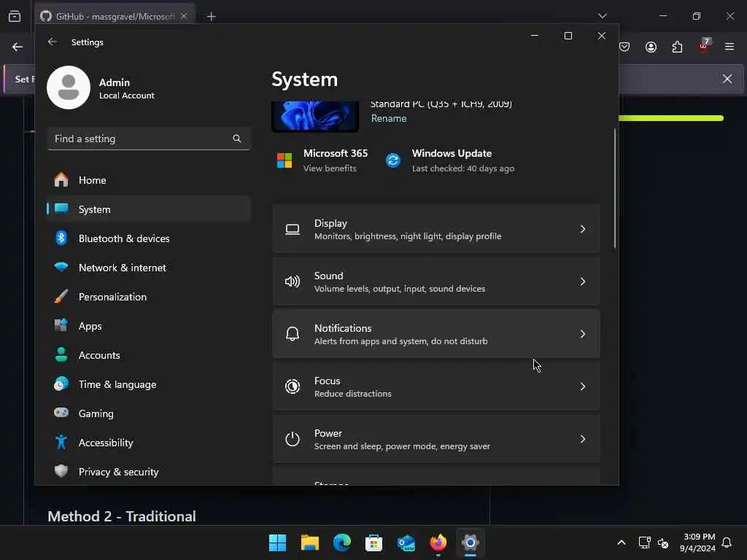Click the browser back arrow

point(18,47)
